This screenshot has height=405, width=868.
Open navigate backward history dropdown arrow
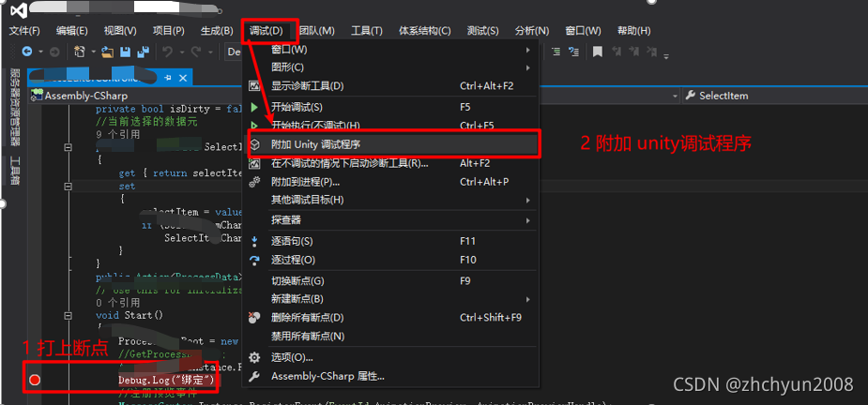[x=40, y=52]
